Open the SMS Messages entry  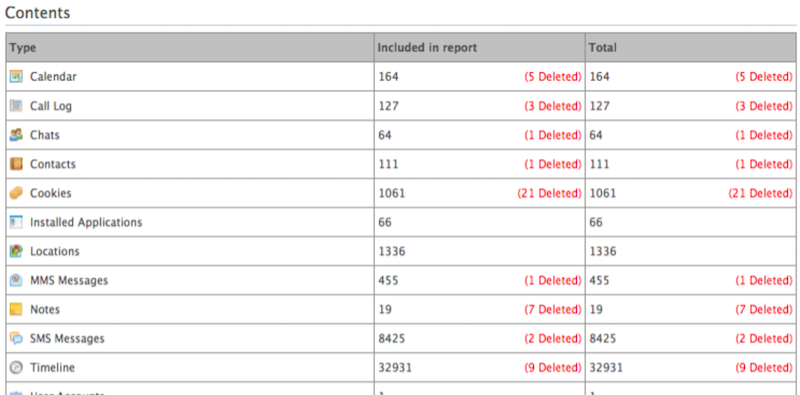click(67, 338)
